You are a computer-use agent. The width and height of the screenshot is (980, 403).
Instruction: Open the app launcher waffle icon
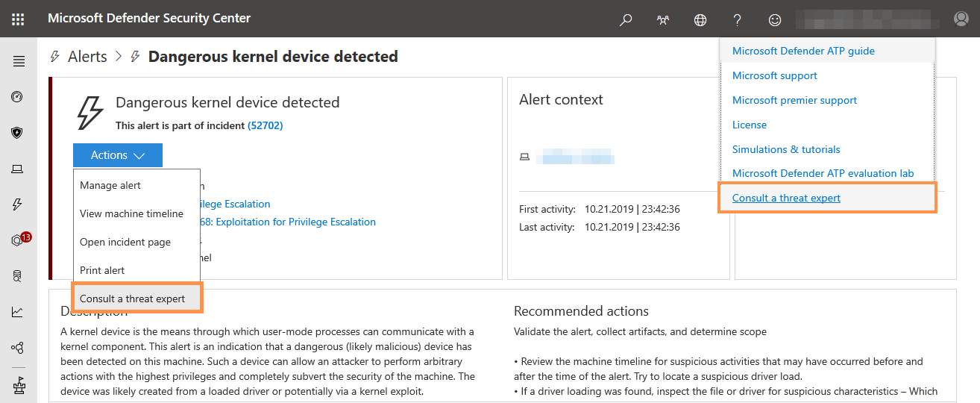(18, 19)
